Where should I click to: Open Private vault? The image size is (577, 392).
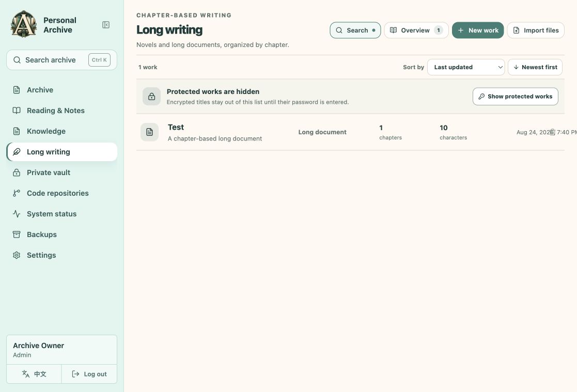point(62,173)
